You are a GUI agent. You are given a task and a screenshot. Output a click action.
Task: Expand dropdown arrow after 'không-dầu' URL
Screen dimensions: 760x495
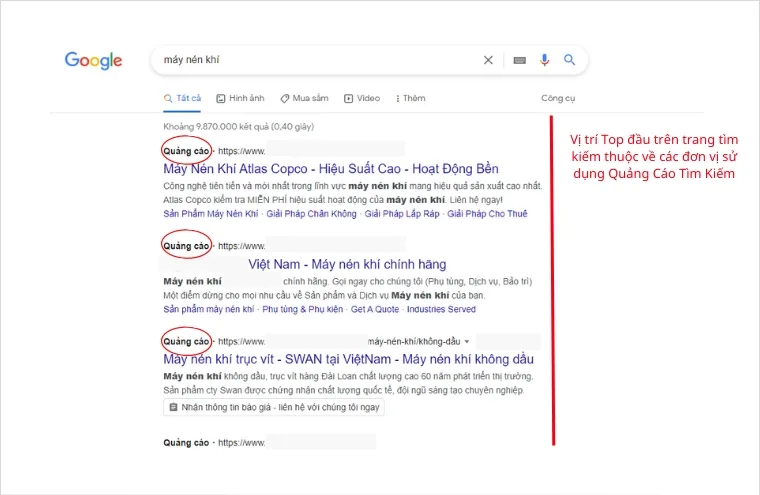tap(467, 342)
